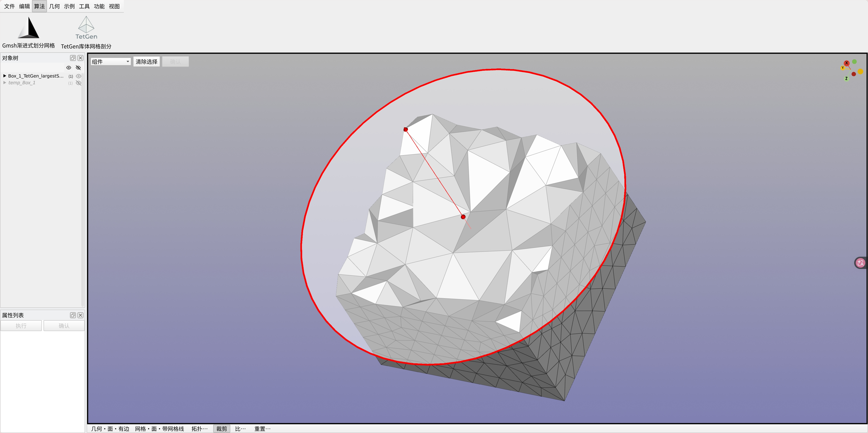The image size is (868, 433).
Task: Click the unlabeled green gizmo axis dot
Action: 854,62
